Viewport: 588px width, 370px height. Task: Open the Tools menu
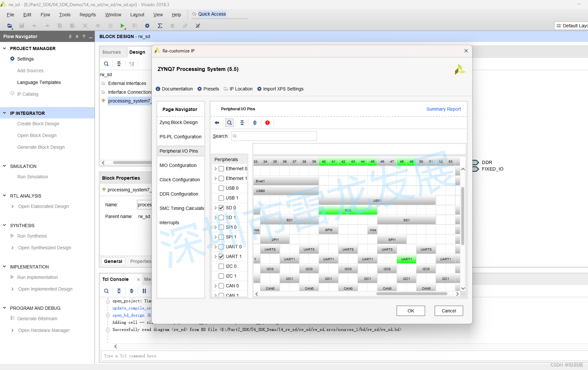[x=65, y=15]
